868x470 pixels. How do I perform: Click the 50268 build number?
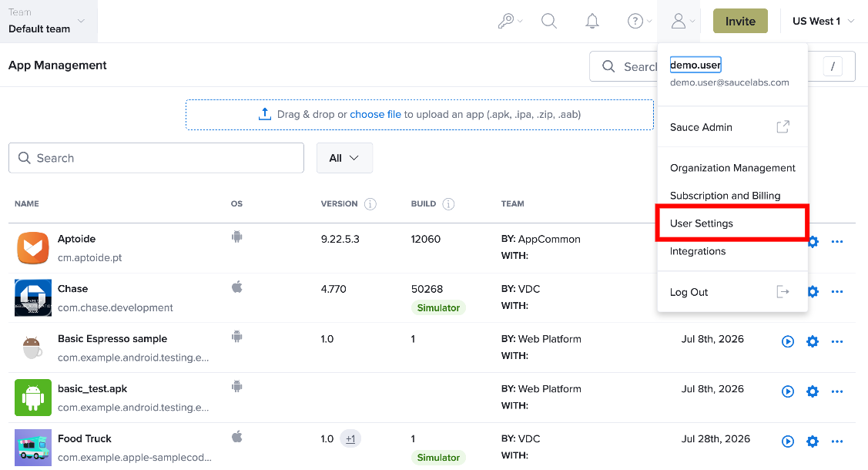(427, 289)
